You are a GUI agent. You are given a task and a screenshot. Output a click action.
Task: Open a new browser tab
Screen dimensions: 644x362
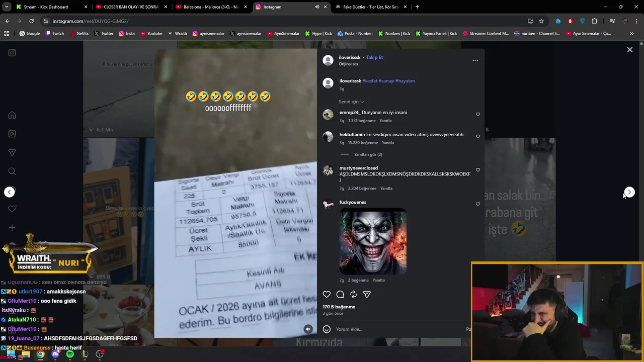(417, 7)
